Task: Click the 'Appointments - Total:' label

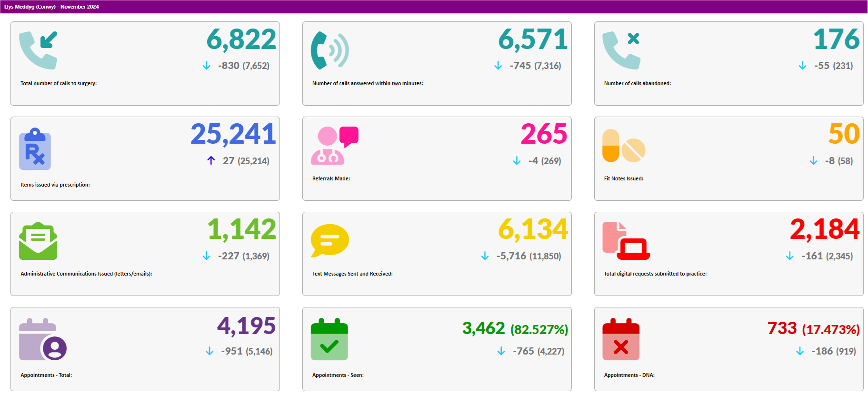Action: tap(46, 375)
